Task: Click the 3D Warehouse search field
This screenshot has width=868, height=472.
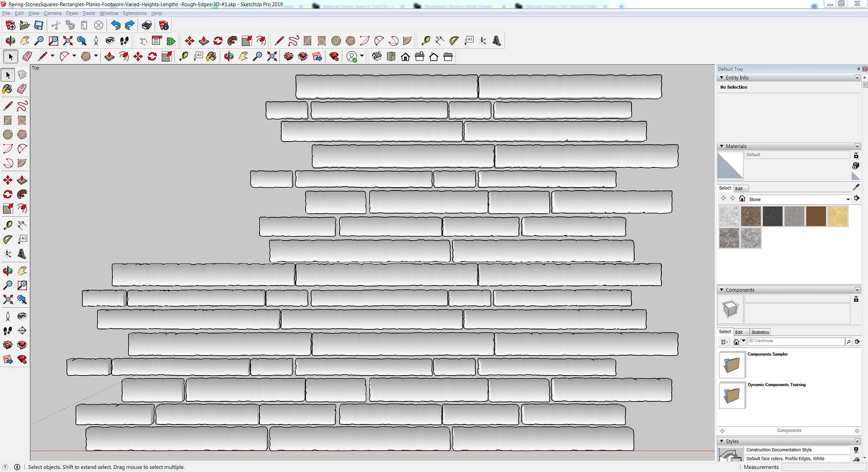Action: (x=795, y=342)
